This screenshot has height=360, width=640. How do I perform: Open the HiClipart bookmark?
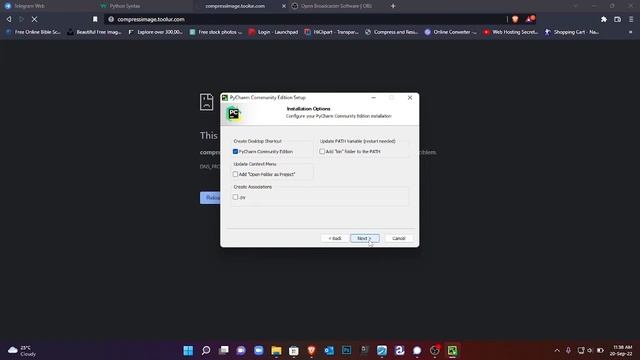[331, 32]
